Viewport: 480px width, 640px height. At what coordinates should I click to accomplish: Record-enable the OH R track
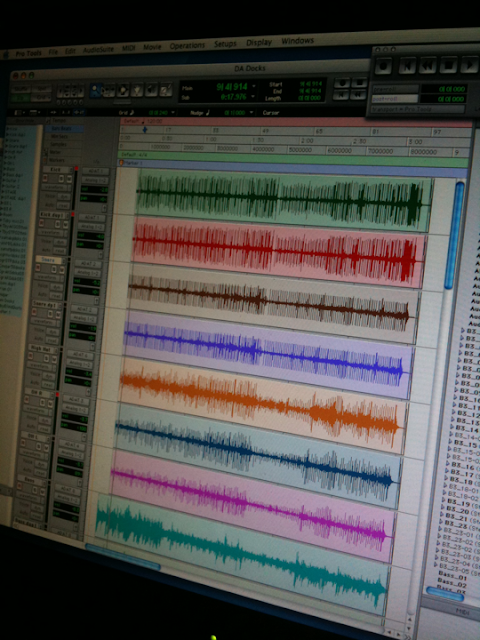pyautogui.click(x=27, y=401)
